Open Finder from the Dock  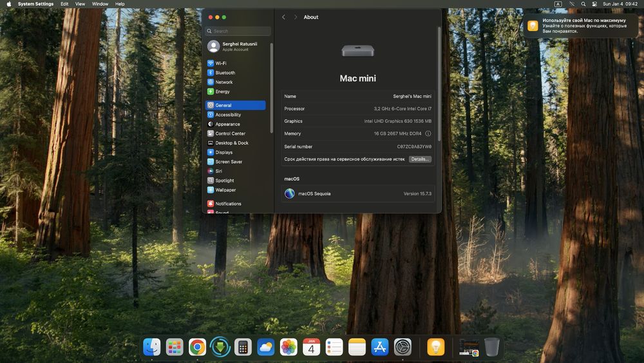(152, 347)
